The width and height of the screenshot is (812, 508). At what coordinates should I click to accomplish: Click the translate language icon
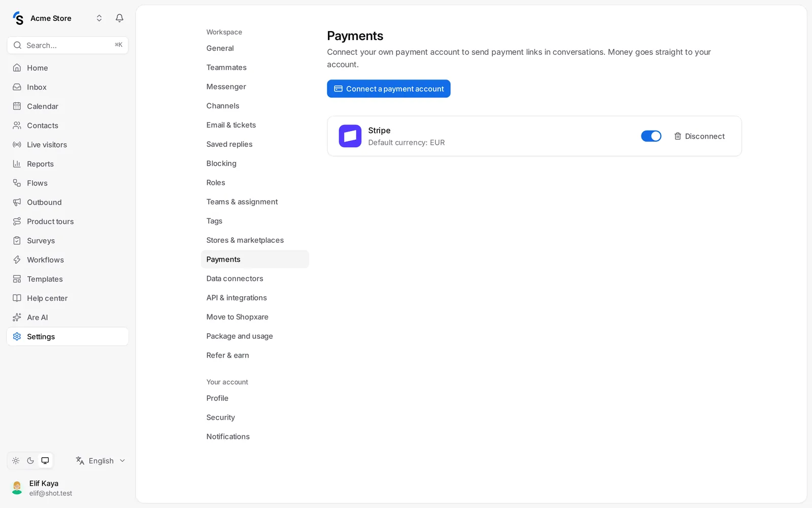80,461
